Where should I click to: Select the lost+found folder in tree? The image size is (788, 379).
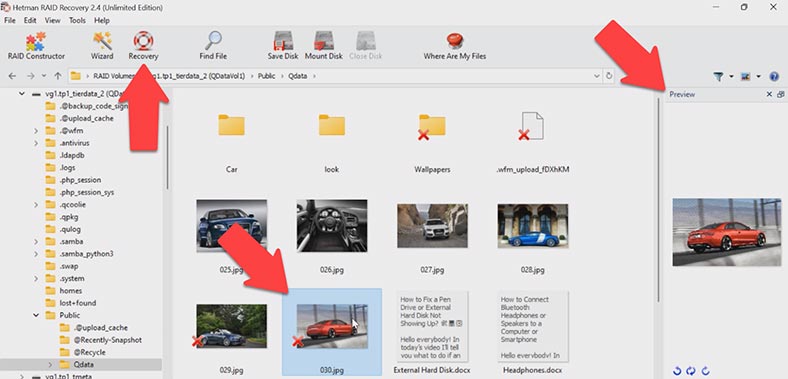click(x=77, y=303)
